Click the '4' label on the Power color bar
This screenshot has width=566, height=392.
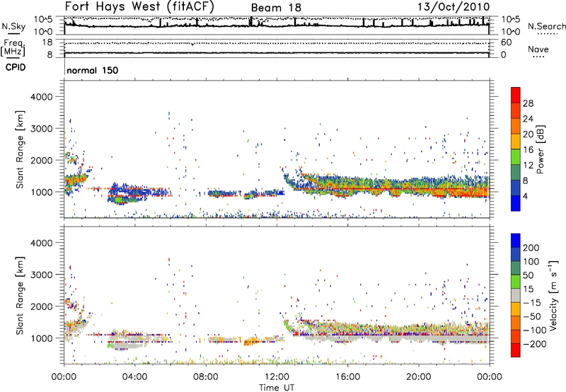[x=525, y=196]
